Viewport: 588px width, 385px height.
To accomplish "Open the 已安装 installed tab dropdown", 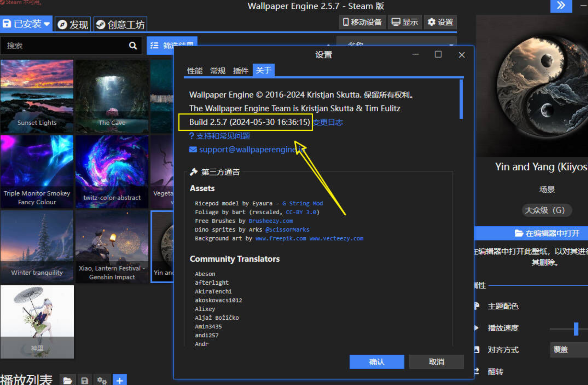I will [x=26, y=24].
